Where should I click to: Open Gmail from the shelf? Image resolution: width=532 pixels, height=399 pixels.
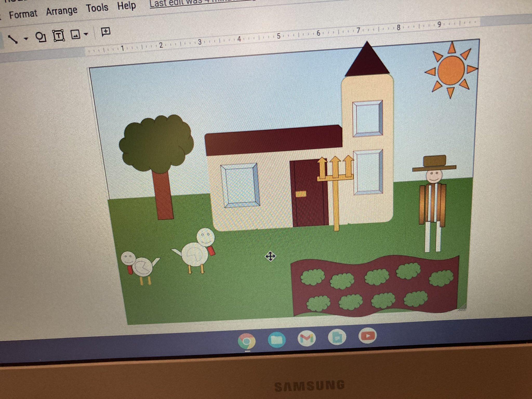[307, 338]
